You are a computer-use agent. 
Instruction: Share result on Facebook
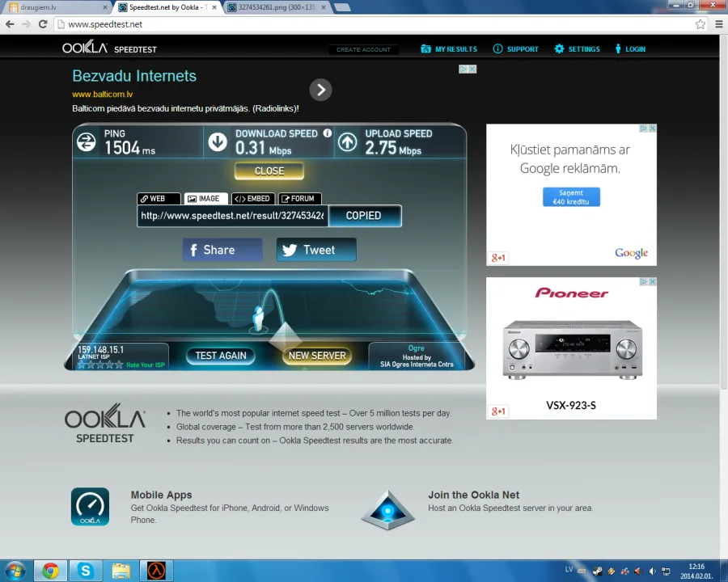point(222,250)
